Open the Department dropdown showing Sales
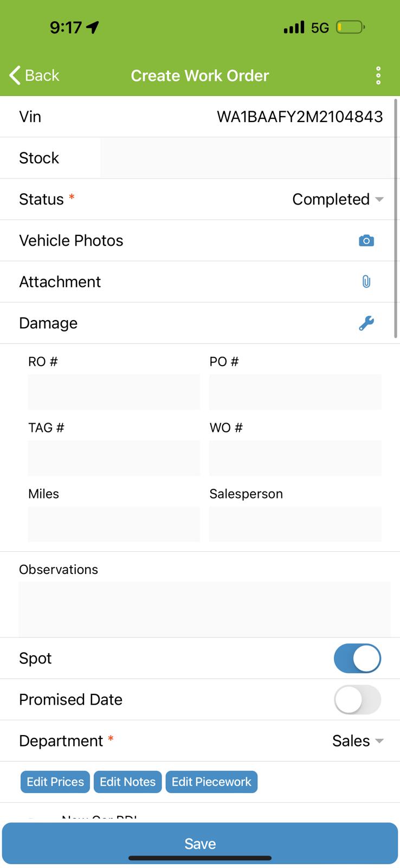 click(358, 741)
